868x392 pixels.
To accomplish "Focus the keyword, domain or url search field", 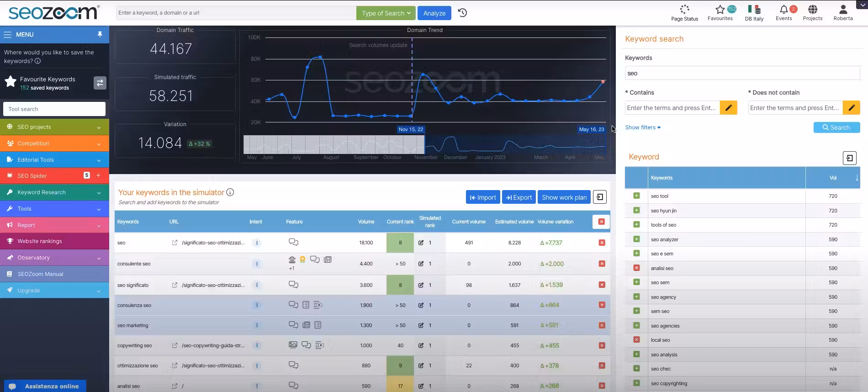I will [236, 13].
